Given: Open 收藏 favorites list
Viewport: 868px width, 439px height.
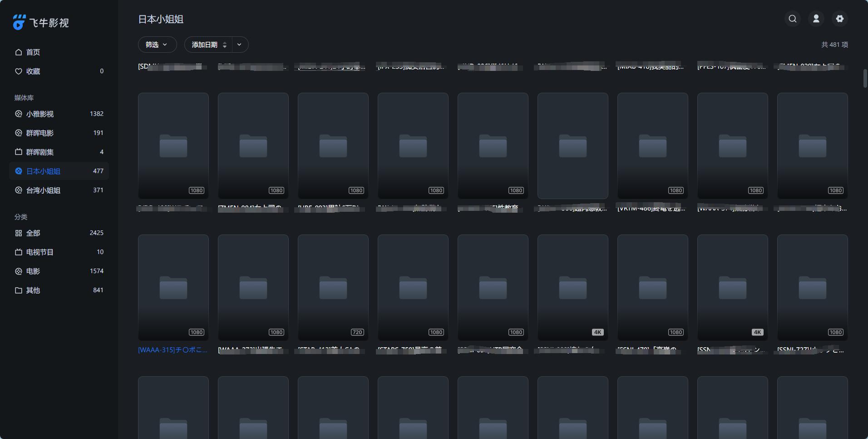Looking at the screenshot, I should 59,71.
